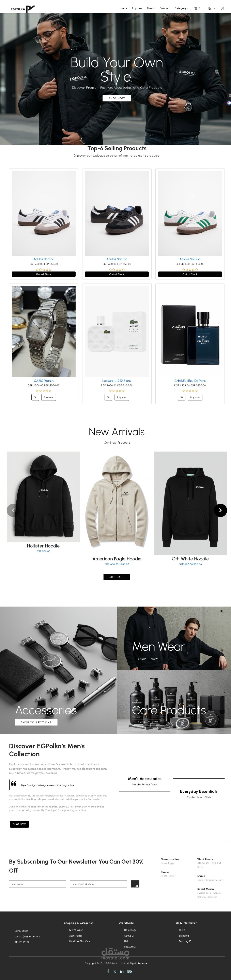The height and width of the screenshot is (980, 231).
Task: Click Buy Now for Lacoste L.12.12 Blanc
Action: tap(122, 397)
